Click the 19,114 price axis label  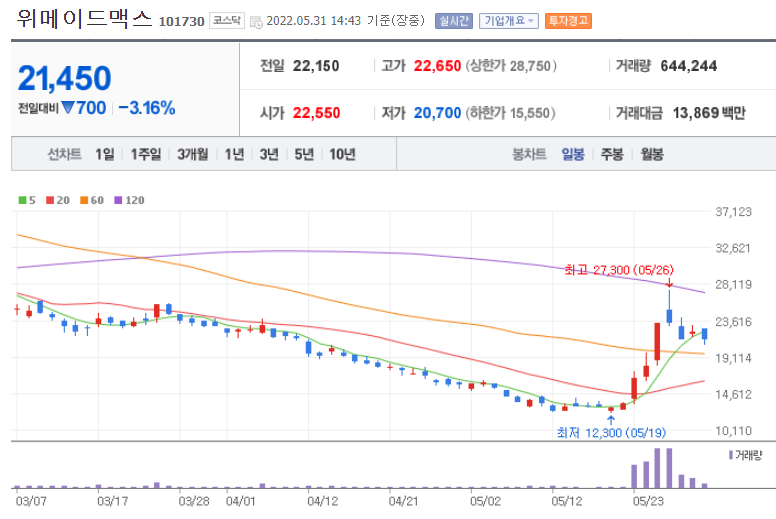click(733, 358)
